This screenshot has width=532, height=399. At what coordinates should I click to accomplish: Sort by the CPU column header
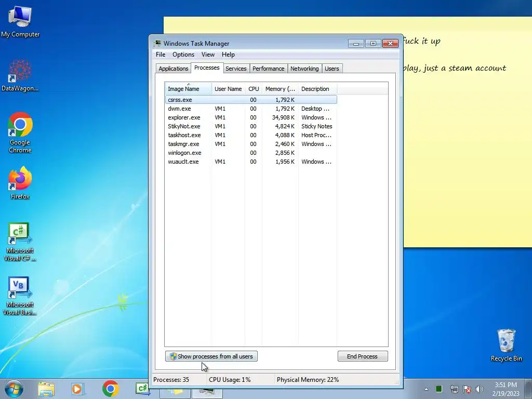pyautogui.click(x=254, y=89)
